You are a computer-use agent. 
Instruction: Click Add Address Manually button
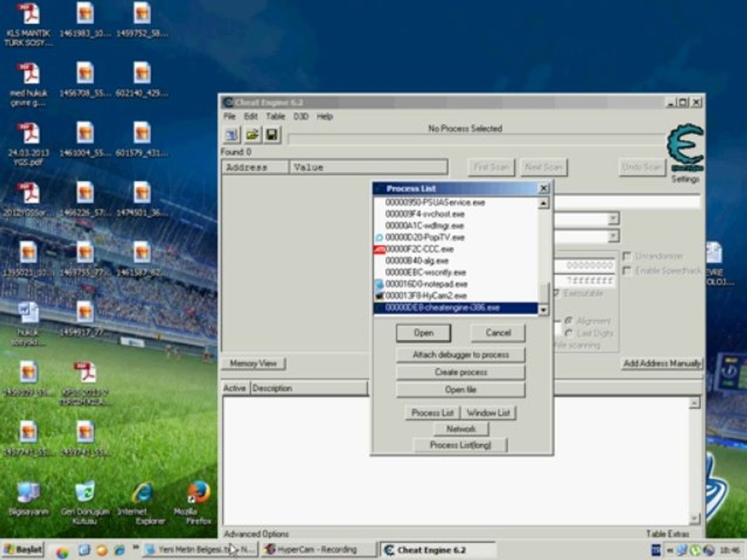[x=661, y=363]
